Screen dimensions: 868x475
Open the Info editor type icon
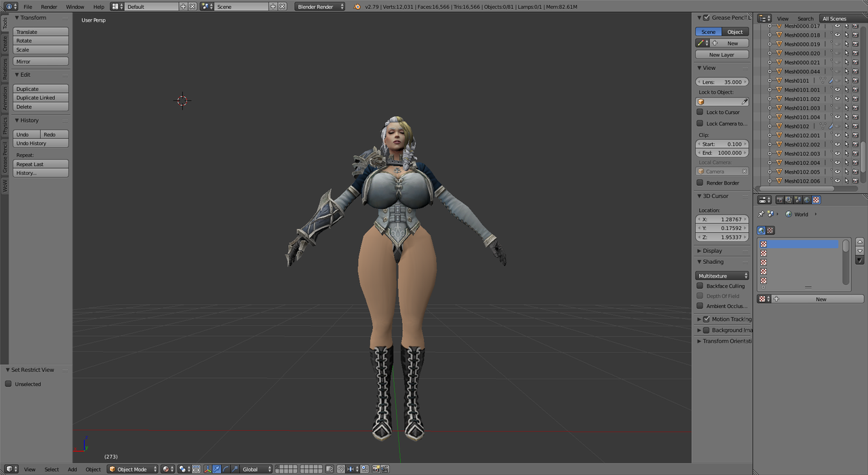(x=10, y=6)
